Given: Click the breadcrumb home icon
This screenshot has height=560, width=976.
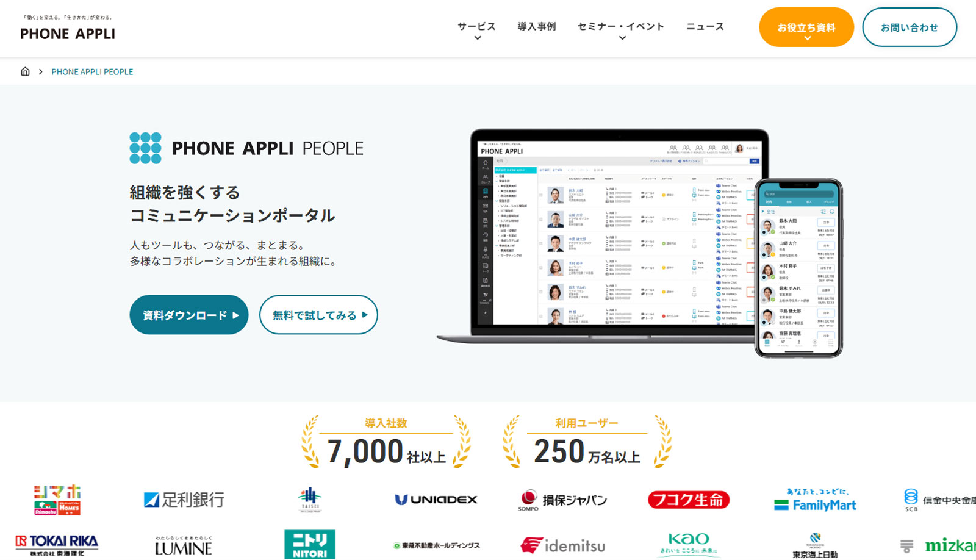Looking at the screenshot, I should (25, 71).
